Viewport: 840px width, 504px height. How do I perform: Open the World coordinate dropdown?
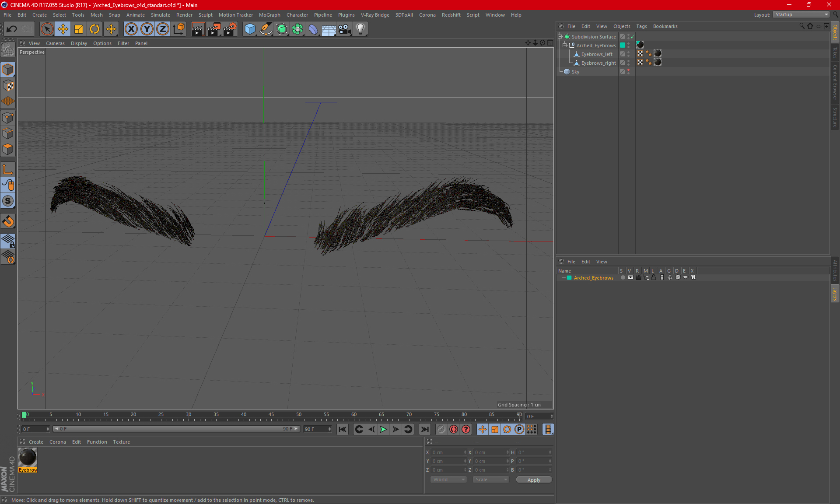tap(448, 479)
